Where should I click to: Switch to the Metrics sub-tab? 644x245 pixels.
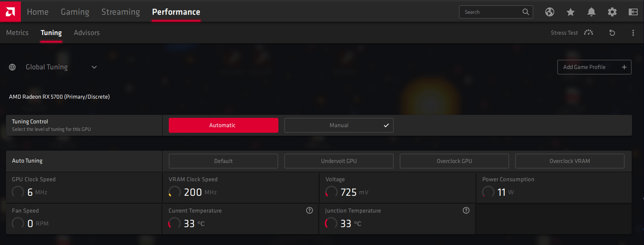[17, 33]
